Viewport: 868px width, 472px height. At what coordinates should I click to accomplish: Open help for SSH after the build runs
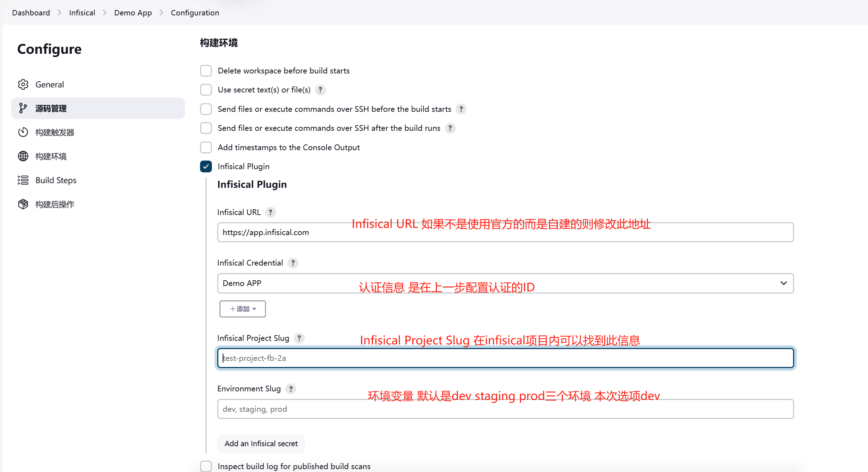(450, 128)
